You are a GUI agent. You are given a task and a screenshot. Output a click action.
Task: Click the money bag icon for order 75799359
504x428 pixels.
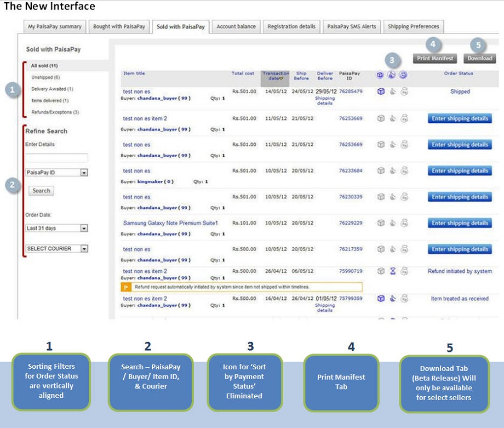pos(404,299)
